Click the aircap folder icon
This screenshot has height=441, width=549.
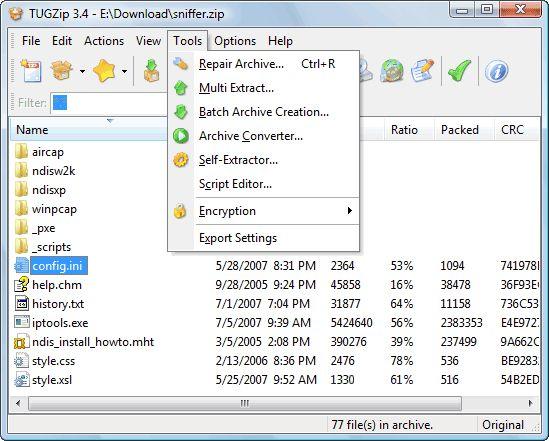tap(21, 152)
